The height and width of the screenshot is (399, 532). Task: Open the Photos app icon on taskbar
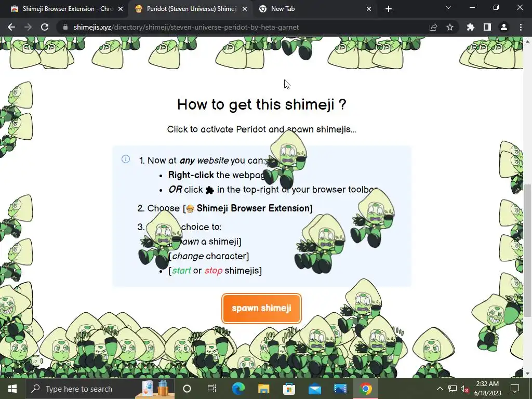pos(340,389)
